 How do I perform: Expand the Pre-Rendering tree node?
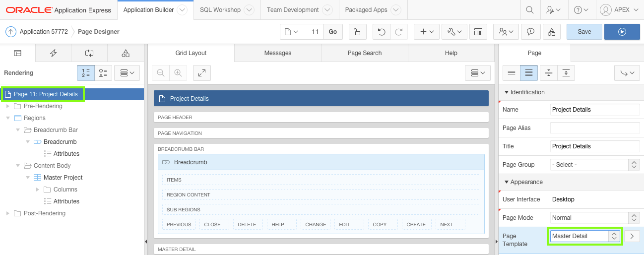pyautogui.click(x=7, y=106)
